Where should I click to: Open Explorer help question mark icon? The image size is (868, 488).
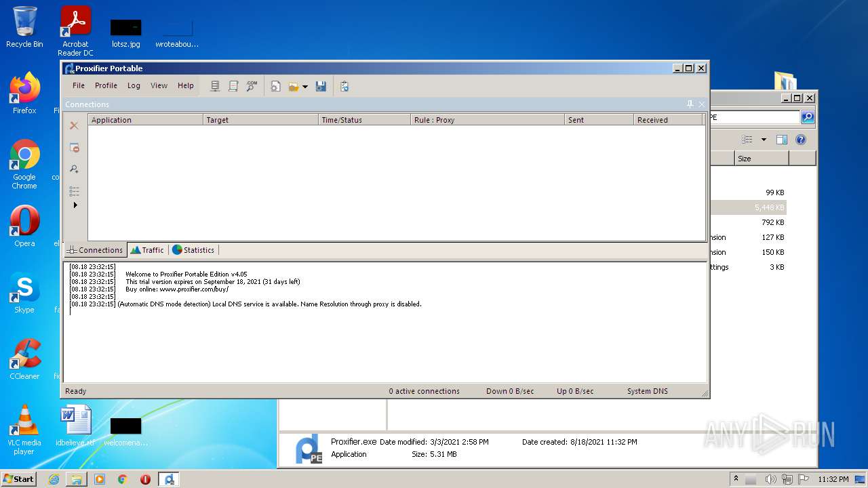pyautogui.click(x=801, y=140)
